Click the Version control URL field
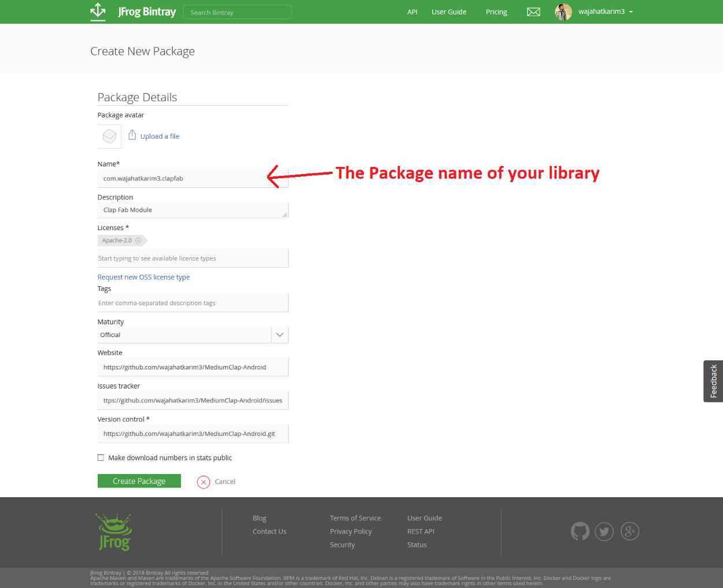Viewport: 723px width, 588px height. click(x=193, y=434)
